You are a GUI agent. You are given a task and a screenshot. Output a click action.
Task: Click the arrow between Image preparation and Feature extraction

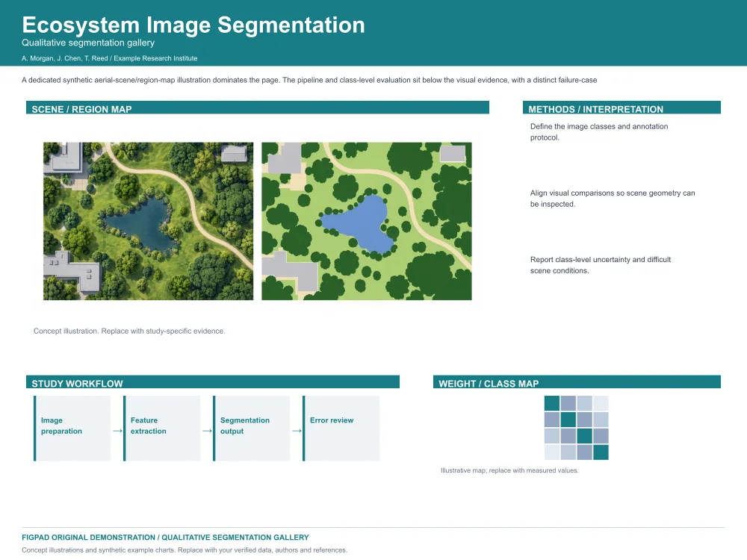(117, 431)
